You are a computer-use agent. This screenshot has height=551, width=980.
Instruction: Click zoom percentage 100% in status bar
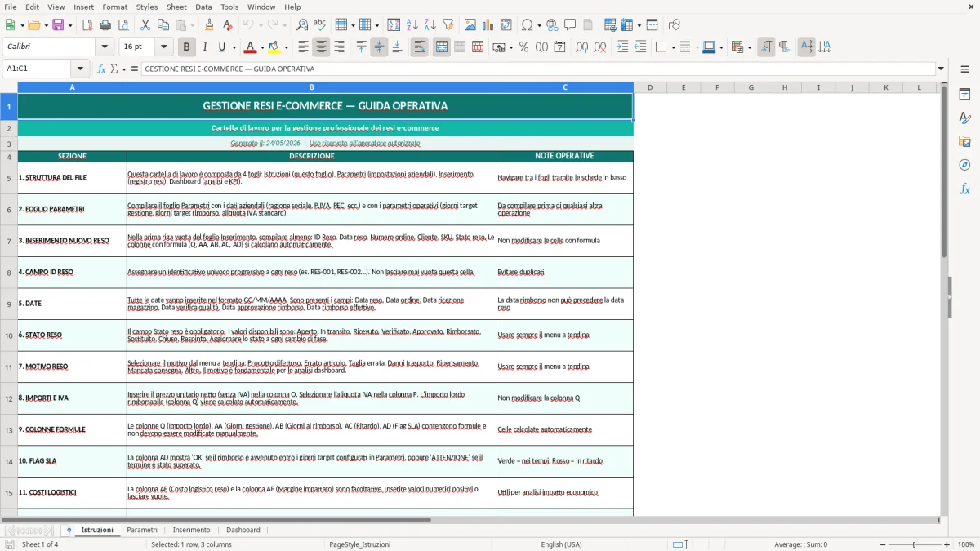966,544
